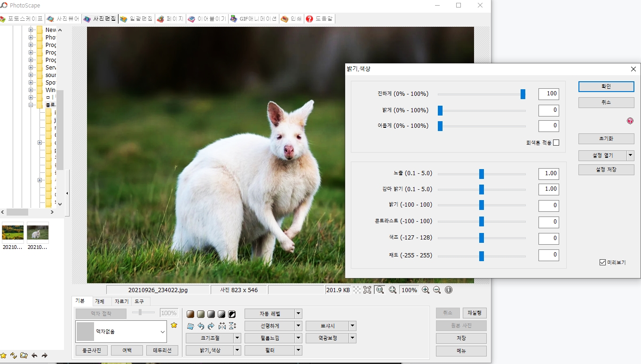This screenshot has height=364, width=641.
Task: Go forward with the right arrow icon
Action: [45, 356]
